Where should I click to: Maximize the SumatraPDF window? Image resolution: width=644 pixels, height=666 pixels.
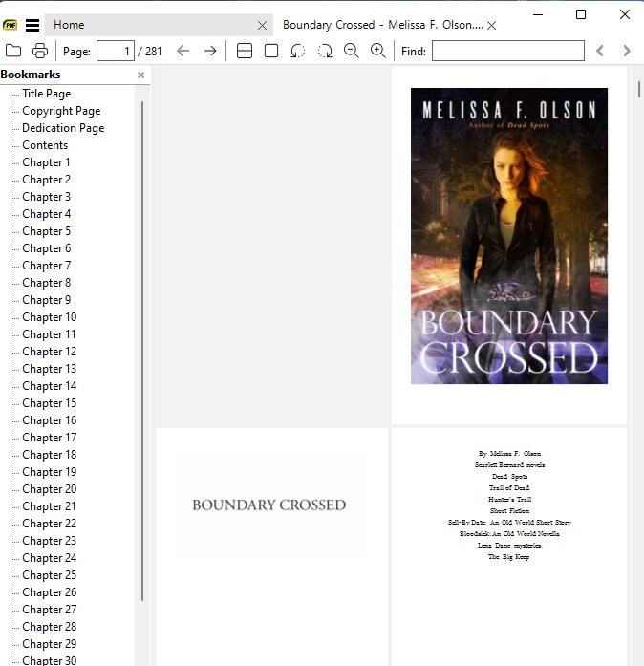pyautogui.click(x=581, y=14)
